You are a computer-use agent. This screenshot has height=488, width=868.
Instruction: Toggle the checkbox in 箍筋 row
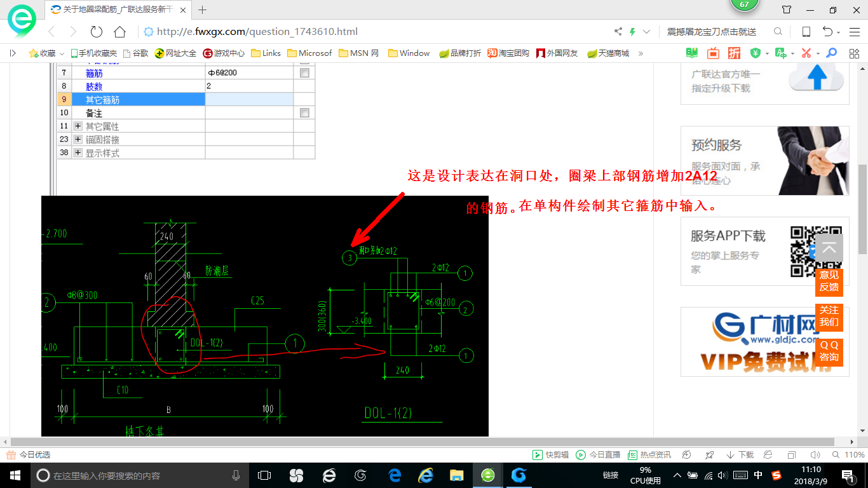[304, 73]
